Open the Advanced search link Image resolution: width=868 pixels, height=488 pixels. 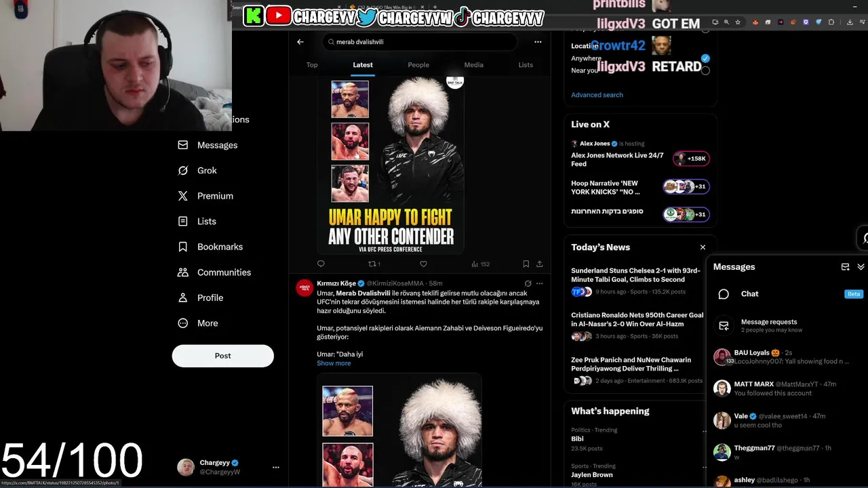[597, 95]
